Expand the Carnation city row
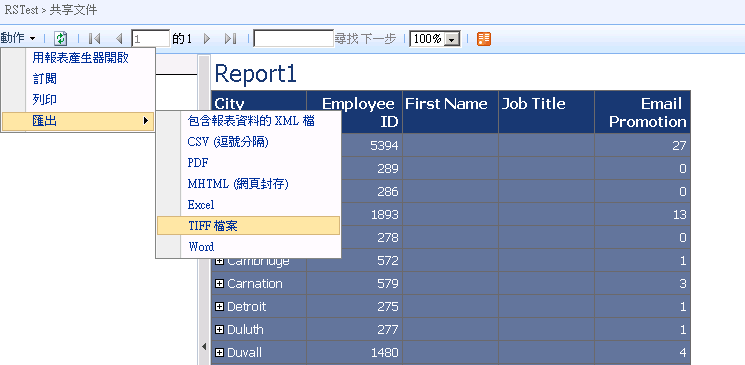Image resolution: width=745 pixels, height=365 pixels. coord(219,284)
